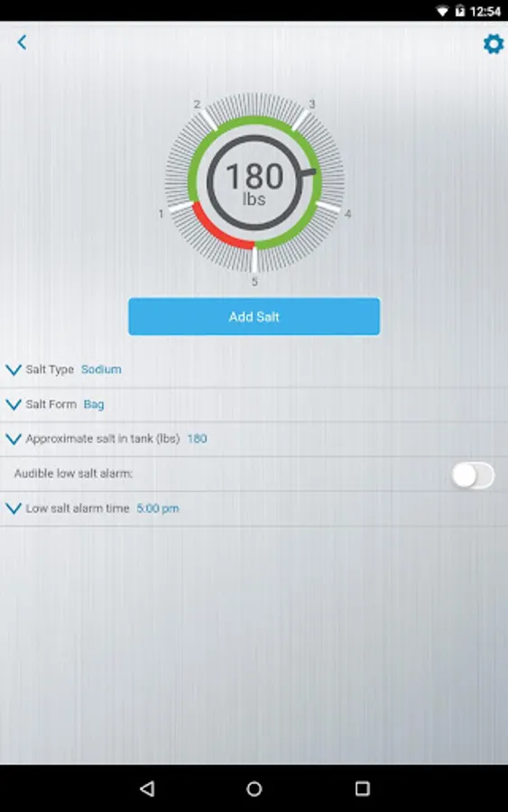Expand the Approximate salt in tank chevron

13,439
